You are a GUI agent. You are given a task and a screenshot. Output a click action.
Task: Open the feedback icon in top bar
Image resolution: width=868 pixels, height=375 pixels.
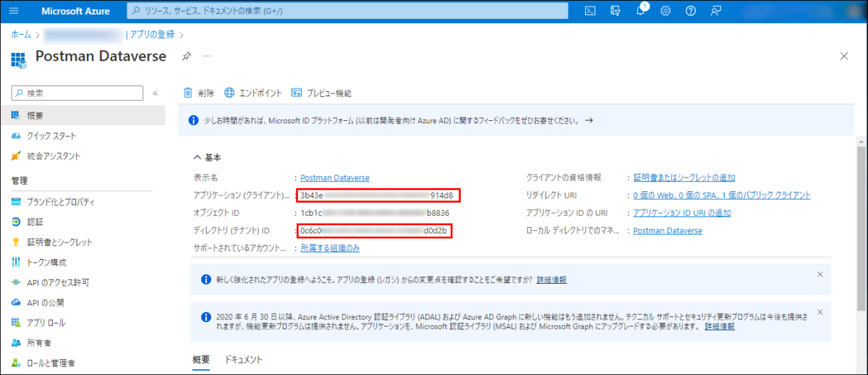pyautogui.click(x=716, y=11)
